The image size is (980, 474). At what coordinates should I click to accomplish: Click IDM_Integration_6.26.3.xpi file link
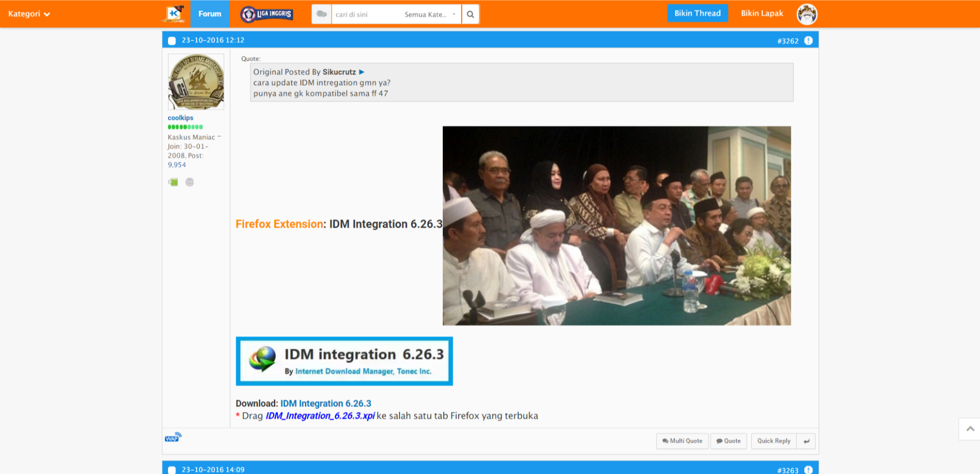[x=320, y=416]
